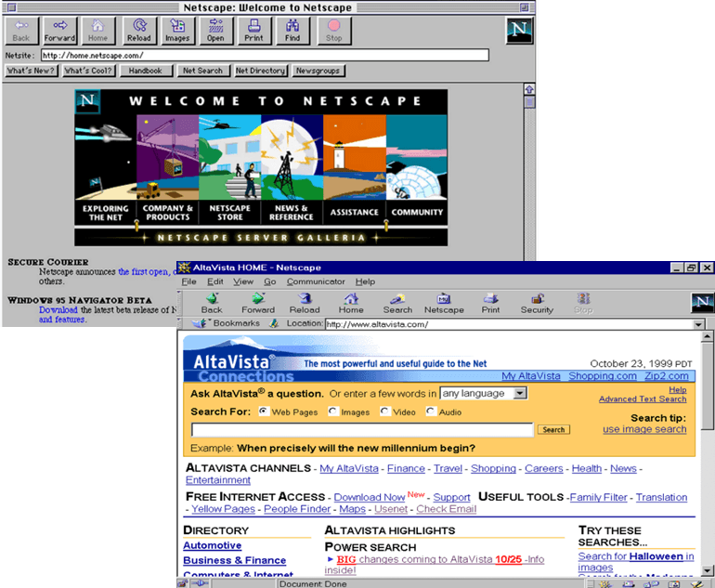Viewport: 715px width, 588px height.
Task: Select the Images radio button
Action: point(332,411)
